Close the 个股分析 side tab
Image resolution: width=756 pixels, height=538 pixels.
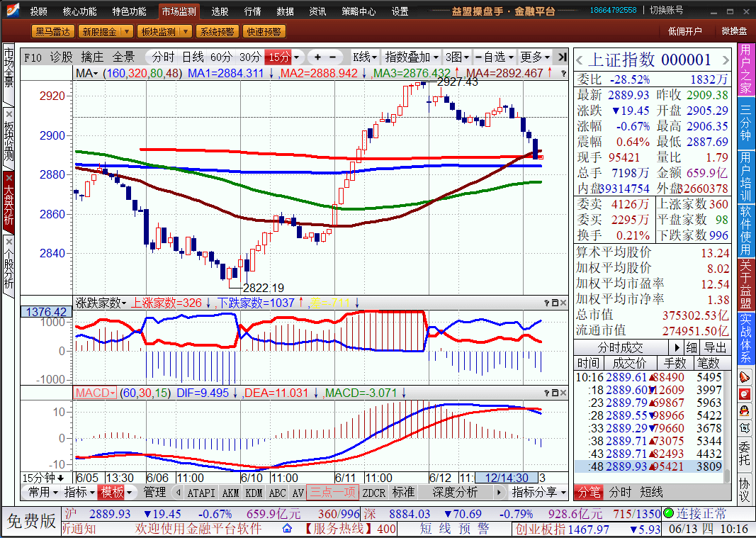pos(9,241)
